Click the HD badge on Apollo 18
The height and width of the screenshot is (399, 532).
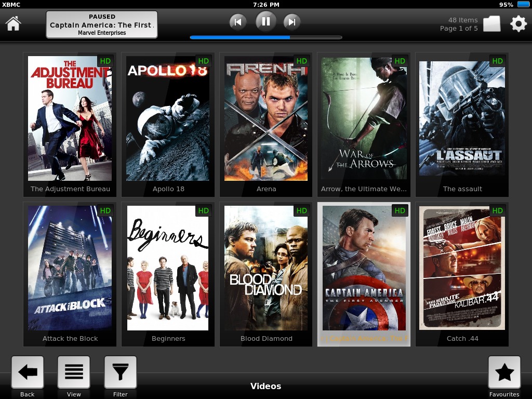click(203, 61)
